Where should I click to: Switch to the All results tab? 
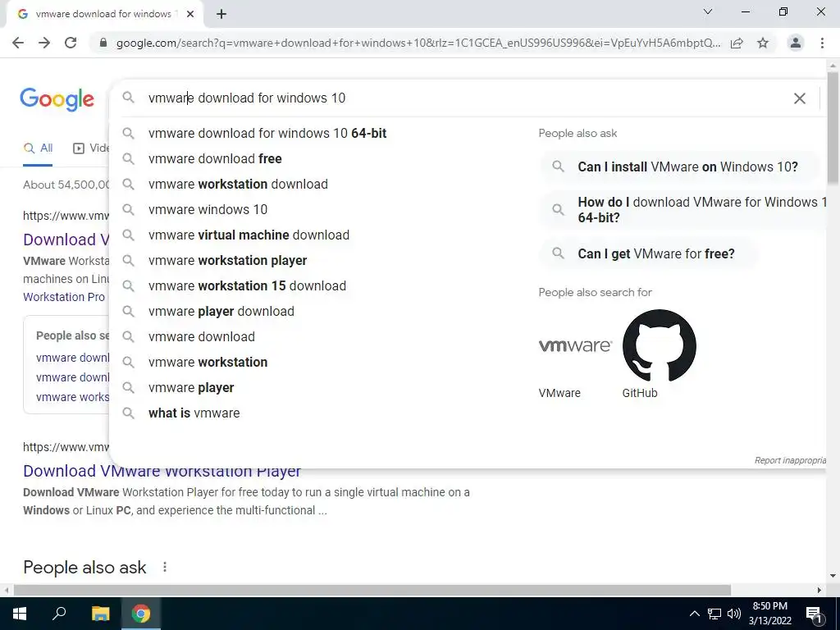[x=38, y=148]
